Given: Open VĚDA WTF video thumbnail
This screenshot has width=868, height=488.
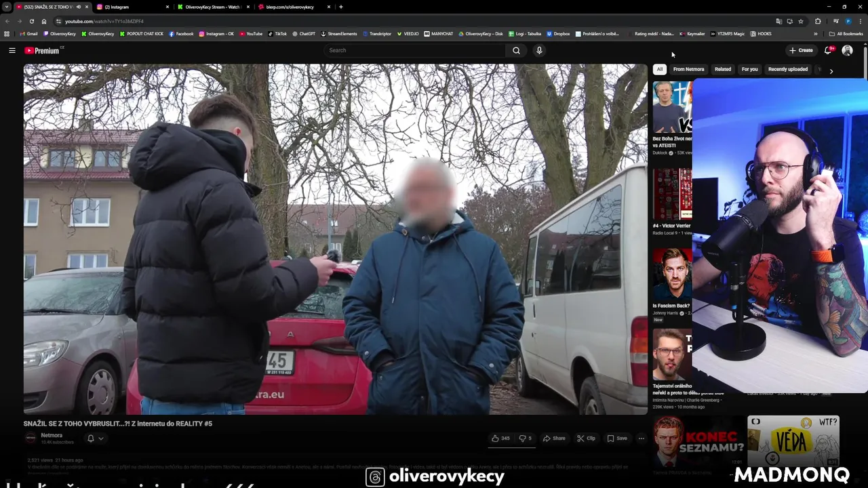Looking at the screenshot, I should (793, 441).
